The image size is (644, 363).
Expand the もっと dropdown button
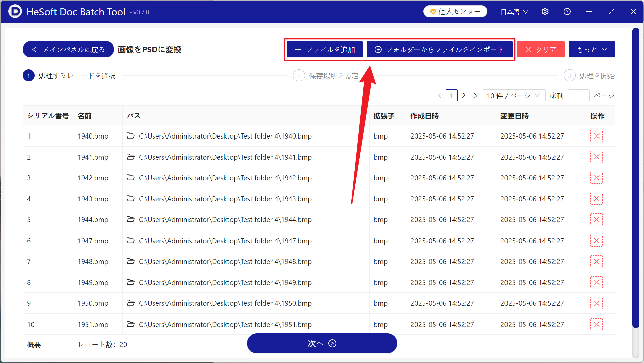tap(591, 49)
